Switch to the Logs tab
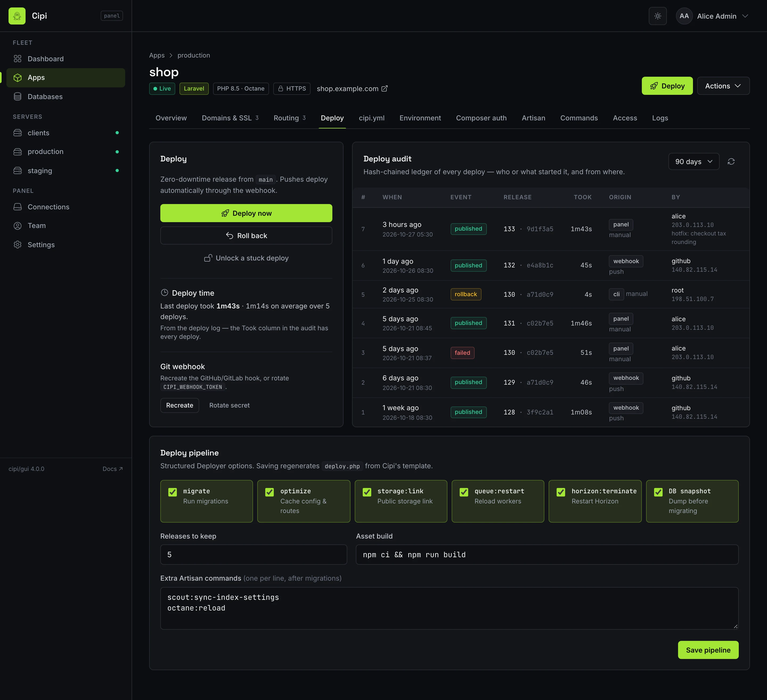767x700 pixels. pos(660,118)
